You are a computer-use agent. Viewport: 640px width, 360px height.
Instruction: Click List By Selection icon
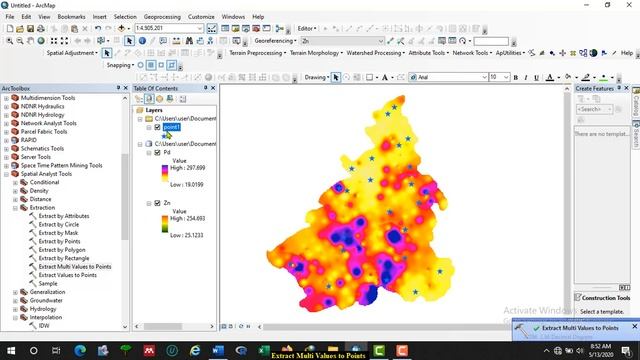170,99
